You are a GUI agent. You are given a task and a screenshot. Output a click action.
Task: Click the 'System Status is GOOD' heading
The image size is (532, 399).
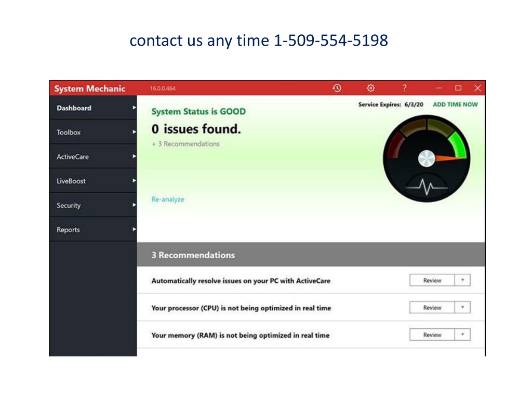click(198, 112)
